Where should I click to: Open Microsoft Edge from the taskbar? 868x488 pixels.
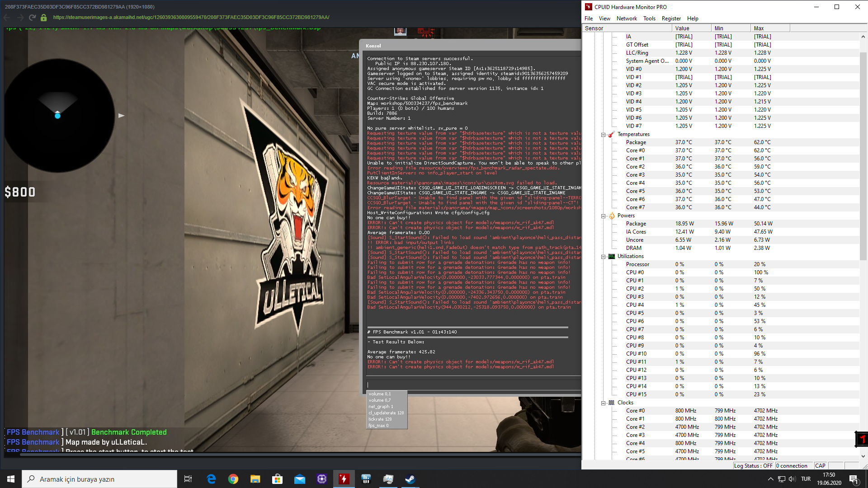tap(211, 479)
